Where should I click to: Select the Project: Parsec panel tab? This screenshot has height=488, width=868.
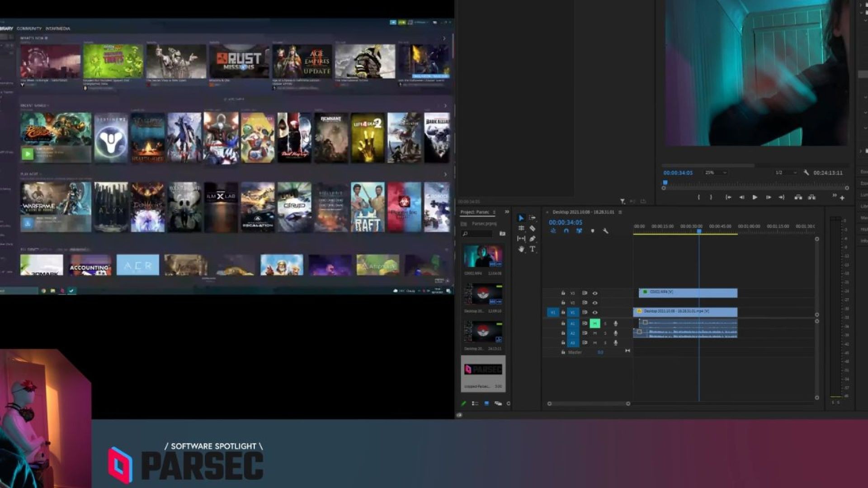click(x=475, y=212)
